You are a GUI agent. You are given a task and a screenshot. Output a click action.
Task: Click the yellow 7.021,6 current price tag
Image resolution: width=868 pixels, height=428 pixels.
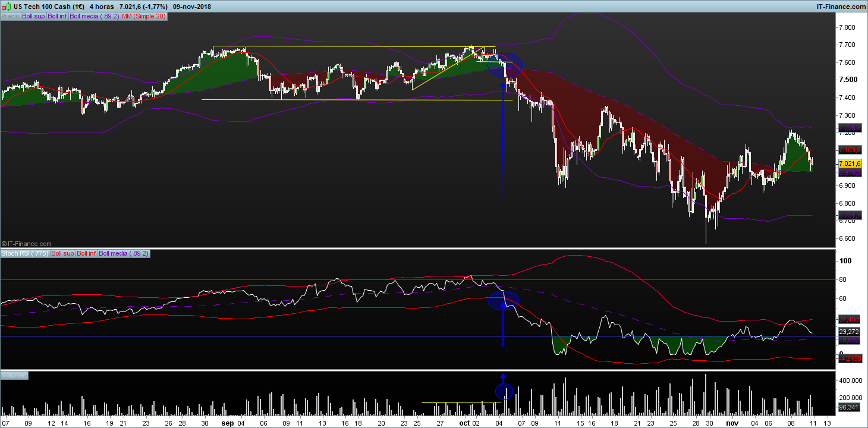[849, 163]
